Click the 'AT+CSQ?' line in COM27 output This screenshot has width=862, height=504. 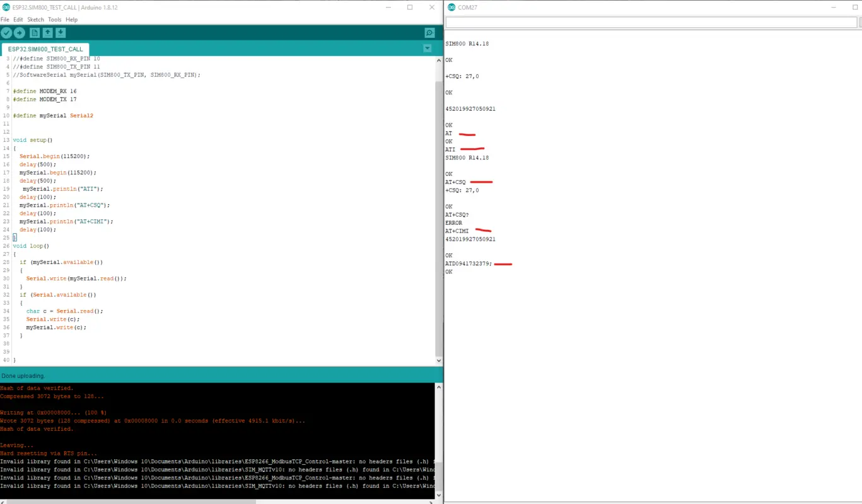457,215
